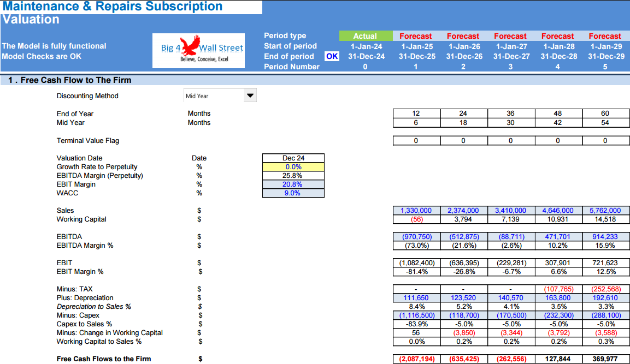
Task: Click Free Cash Flow value 369,977
Action: 606,359
